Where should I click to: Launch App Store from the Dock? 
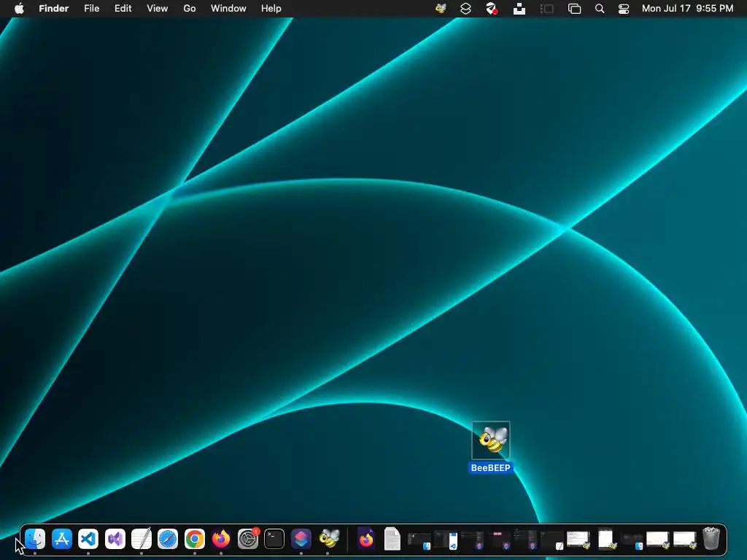pyautogui.click(x=62, y=539)
